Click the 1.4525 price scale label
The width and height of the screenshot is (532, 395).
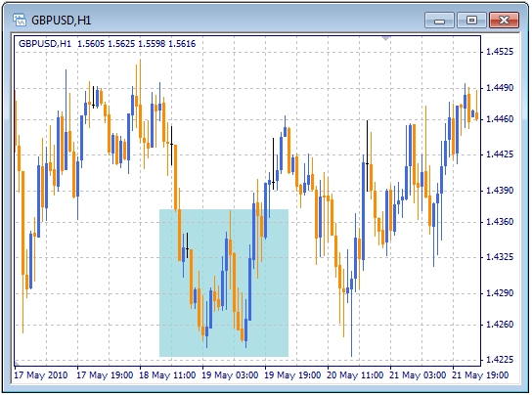click(500, 52)
